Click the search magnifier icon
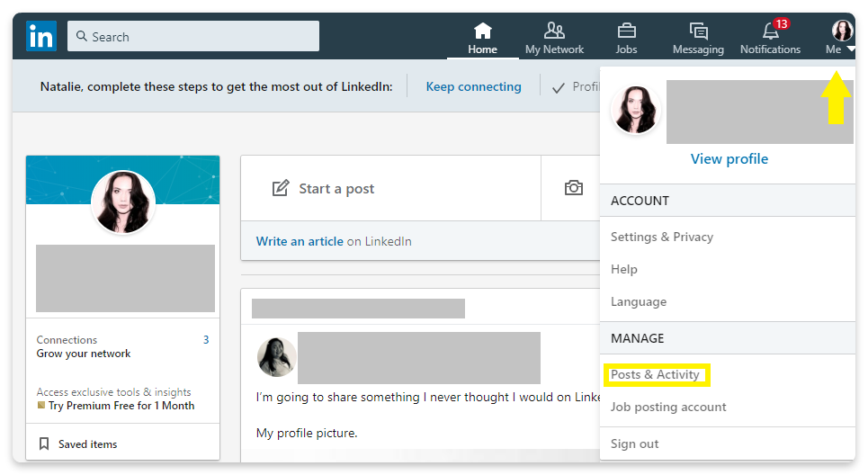868x475 pixels. (x=81, y=36)
